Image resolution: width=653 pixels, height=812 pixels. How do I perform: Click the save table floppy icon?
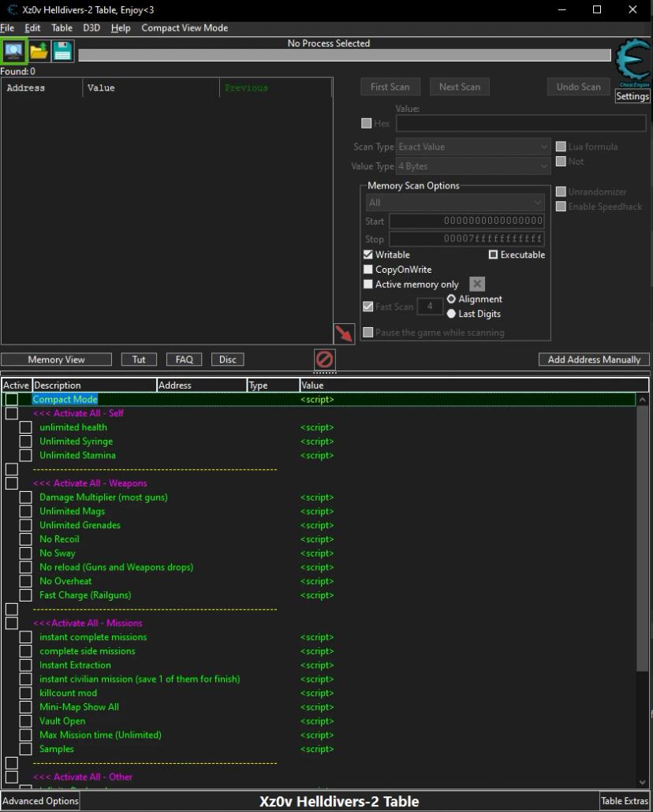(63, 51)
